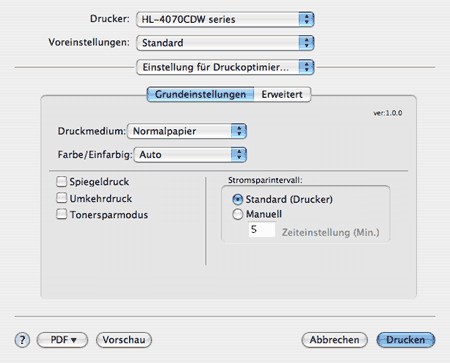The image size is (450, 363).
Task: Click the Drucken button
Action: pos(406,340)
